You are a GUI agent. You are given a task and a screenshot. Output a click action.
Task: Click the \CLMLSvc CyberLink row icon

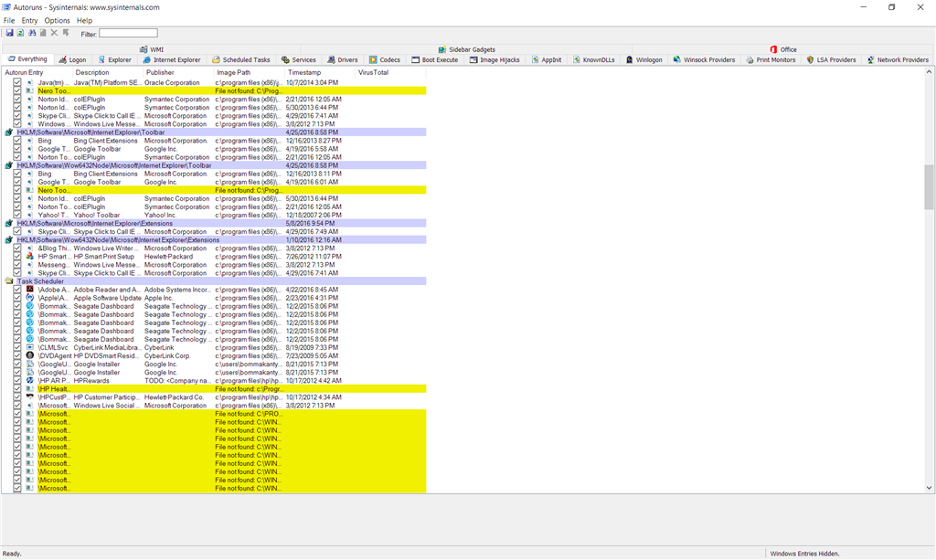coord(30,347)
